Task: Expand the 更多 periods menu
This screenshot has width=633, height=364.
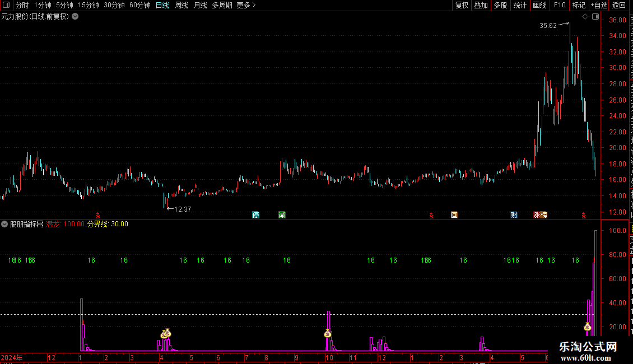Action: 246,5
